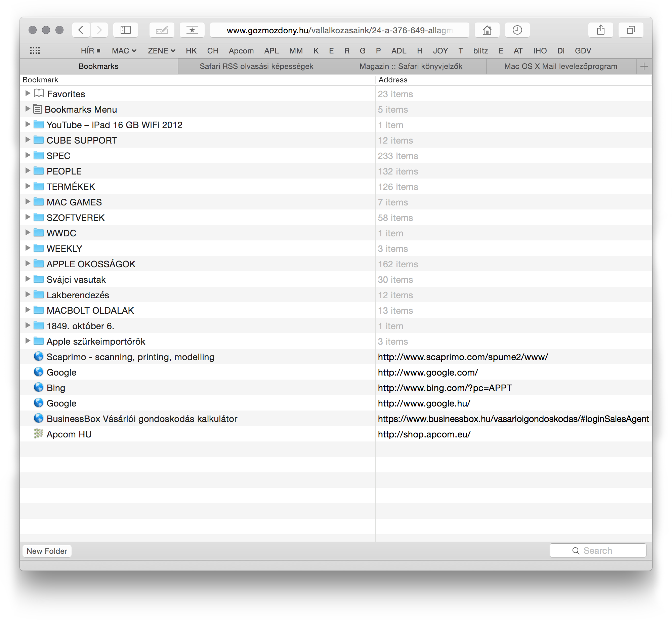
Task: Open Top Sites star toolbar button
Action: tap(192, 30)
